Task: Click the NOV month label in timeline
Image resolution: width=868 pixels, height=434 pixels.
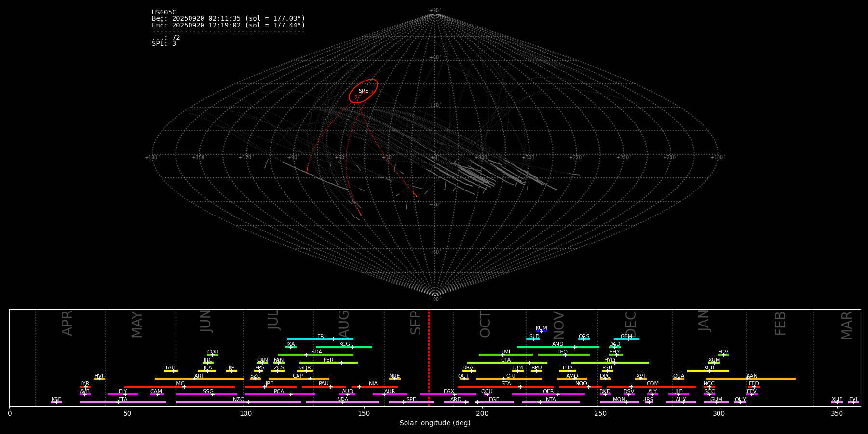Action: [x=558, y=324]
